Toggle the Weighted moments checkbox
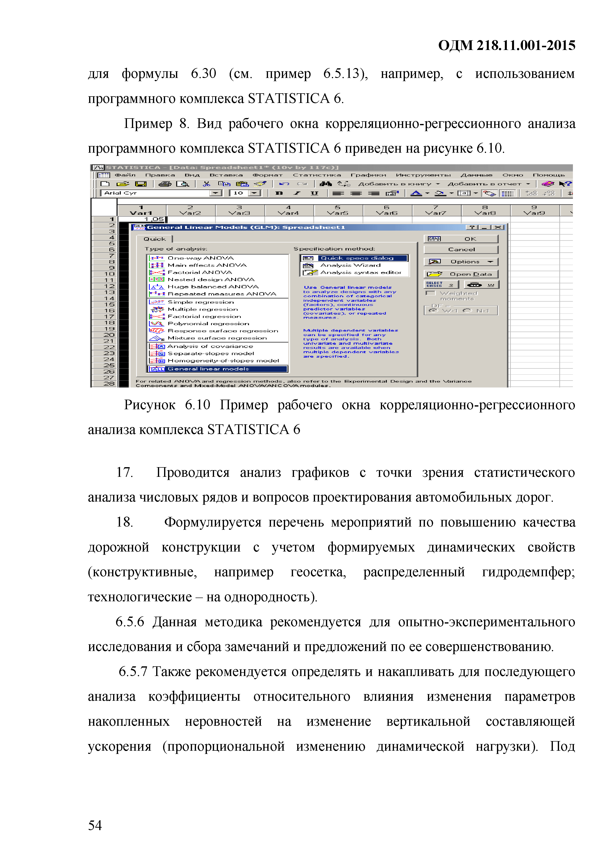 pos(430,293)
